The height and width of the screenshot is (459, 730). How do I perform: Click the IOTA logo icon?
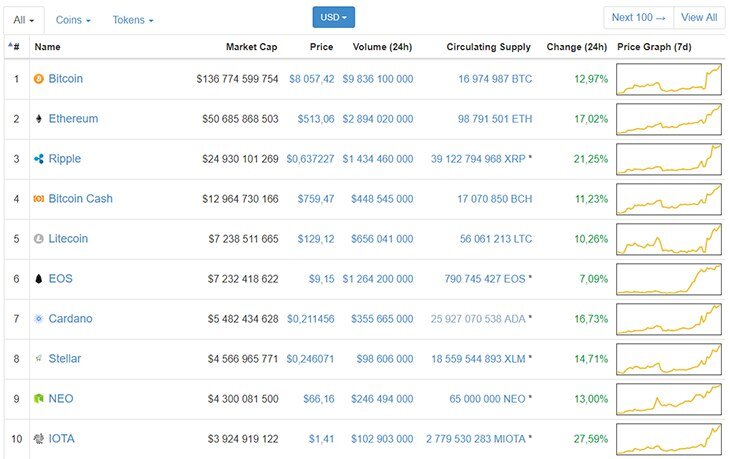pos(39,439)
